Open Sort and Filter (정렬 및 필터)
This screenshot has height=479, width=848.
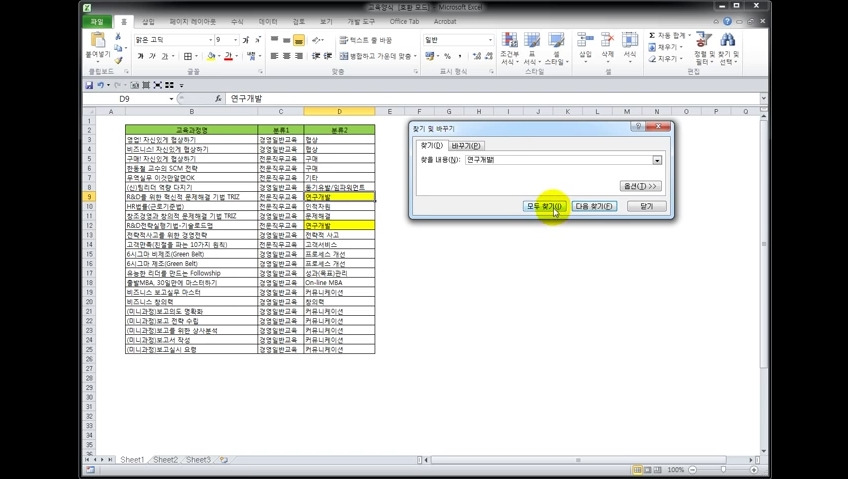(x=704, y=49)
